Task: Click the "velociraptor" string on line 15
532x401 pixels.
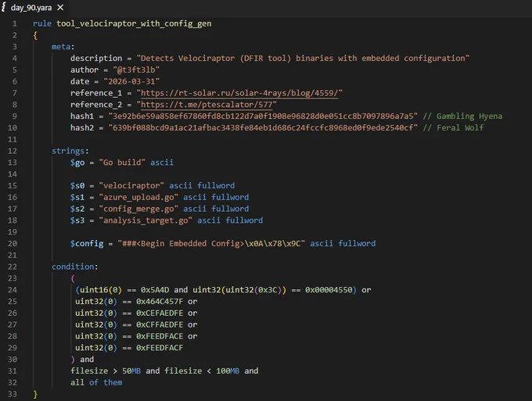Action: tap(131, 186)
